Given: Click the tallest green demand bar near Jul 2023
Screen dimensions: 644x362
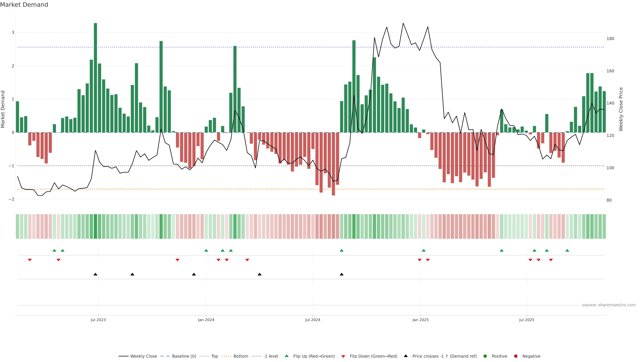Looking at the screenshot, I should tap(95, 77).
